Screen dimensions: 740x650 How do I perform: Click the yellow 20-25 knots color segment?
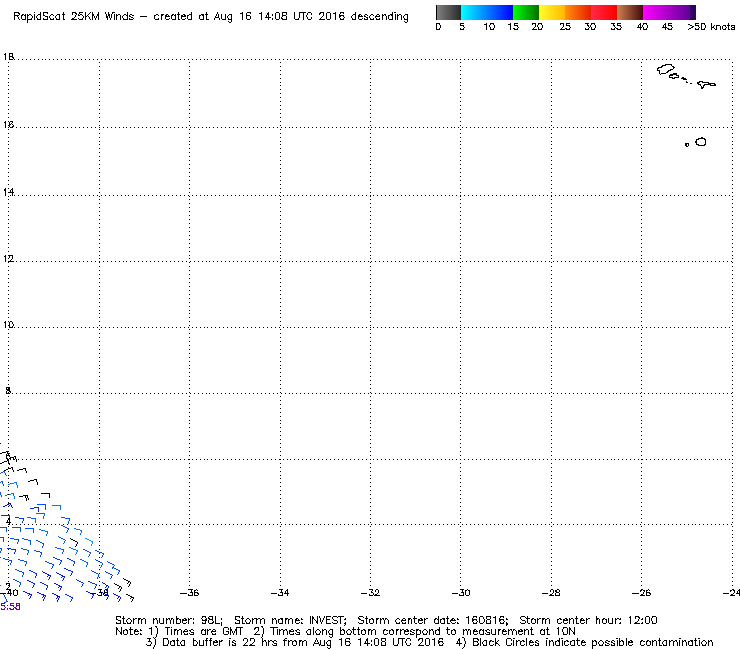click(552, 12)
